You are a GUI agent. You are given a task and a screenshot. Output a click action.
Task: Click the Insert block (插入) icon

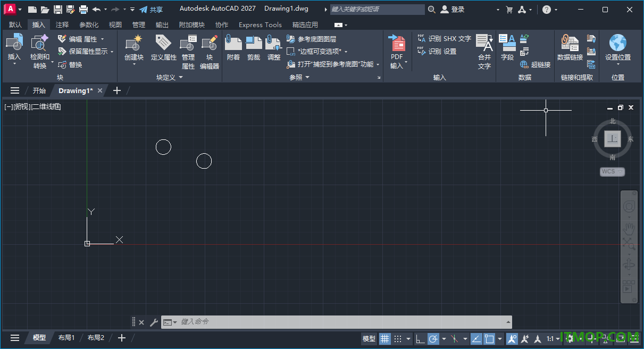point(14,43)
